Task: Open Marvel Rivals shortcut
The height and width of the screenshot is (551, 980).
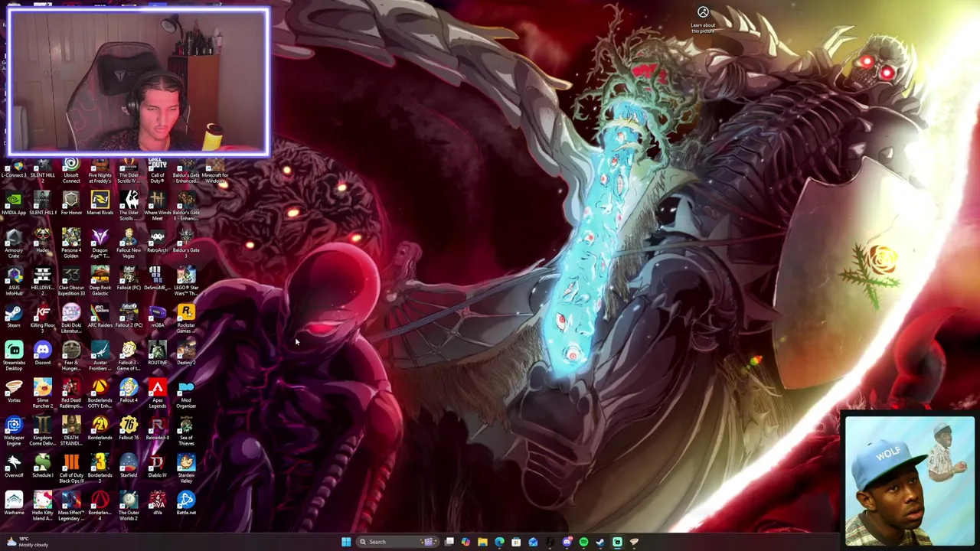Action: pyautogui.click(x=100, y=204)
